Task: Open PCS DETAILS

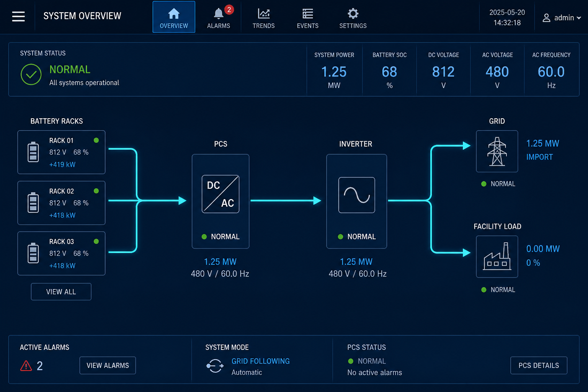Action: point(539,366)
